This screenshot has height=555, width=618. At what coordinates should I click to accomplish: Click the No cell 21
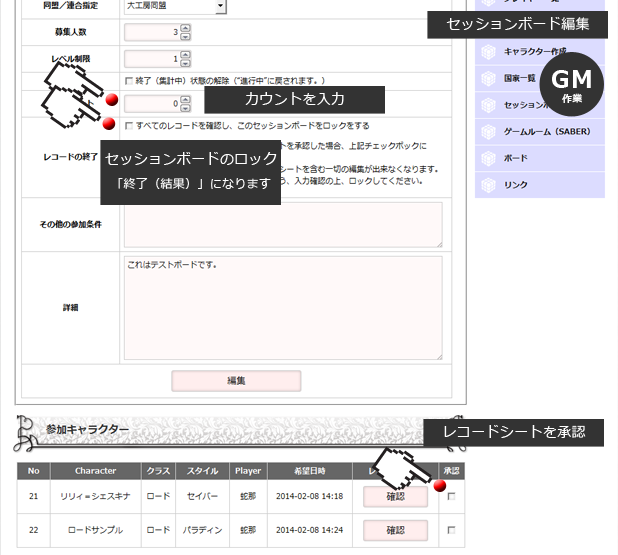pyautogui.click(x=34, y=496)
